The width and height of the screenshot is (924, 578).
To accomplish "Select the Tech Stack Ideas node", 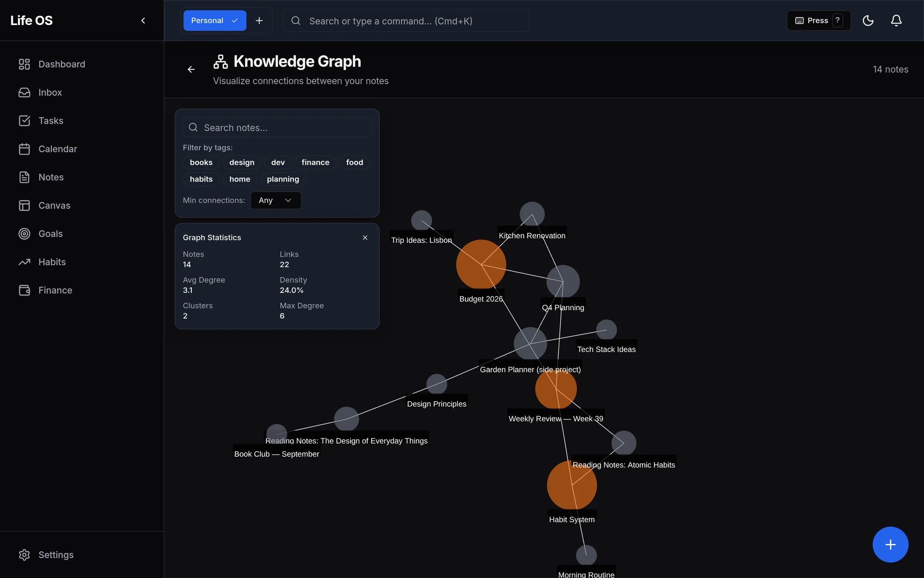I will click(x=606, y=330).
